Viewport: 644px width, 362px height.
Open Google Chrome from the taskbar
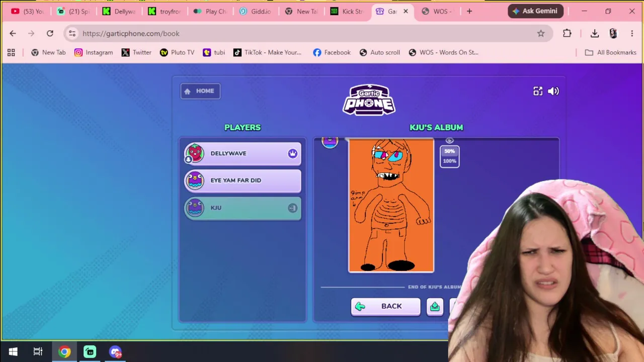64,351
